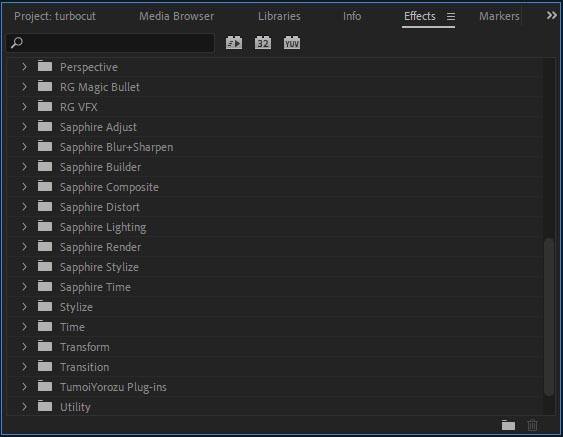Image resolution: width=563 pixels, height=437 pixels.
Task: Open the Libraries tab
Action: click(x=279, y=16)
